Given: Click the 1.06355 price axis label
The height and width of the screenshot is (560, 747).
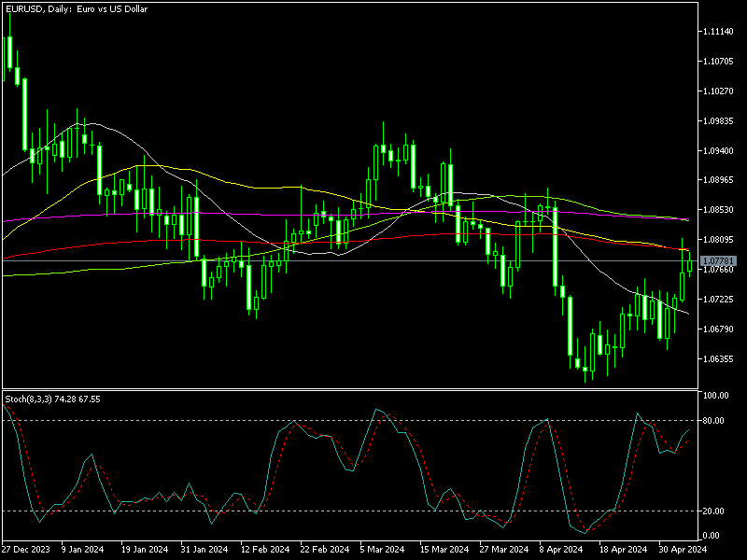Looking at the screenshot, I should pos(719,358).
